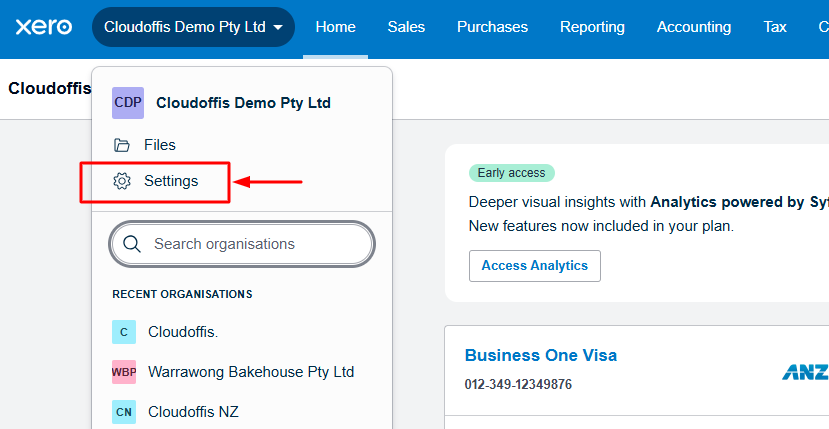The height and width of the screenshot is (429, 829).
Task: Switch to Warrawong Bakehouse Pty Ltd organisation
Action: 251,372
